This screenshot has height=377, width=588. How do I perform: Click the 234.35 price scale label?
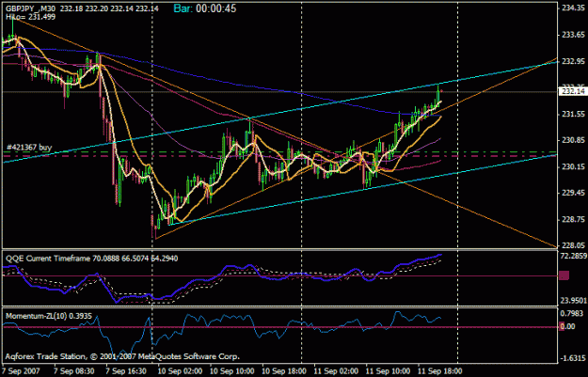pyautogui.click(x=573, y=8)
